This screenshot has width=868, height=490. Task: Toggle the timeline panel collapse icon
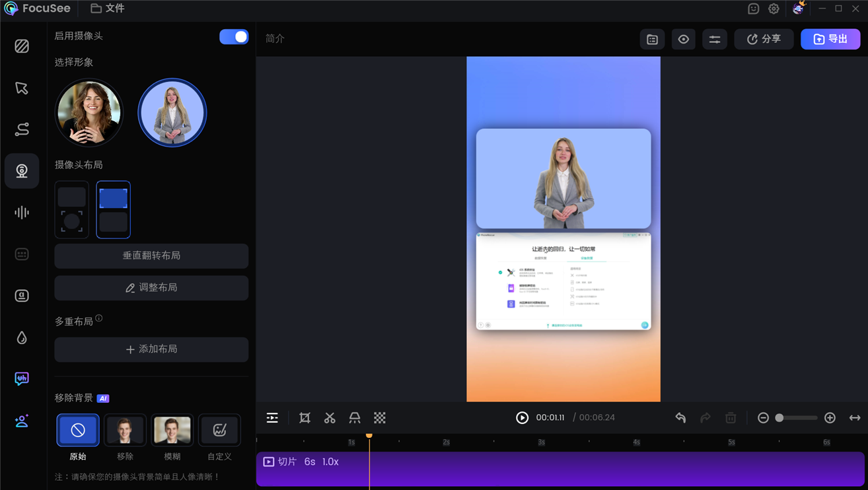[272, 418]
